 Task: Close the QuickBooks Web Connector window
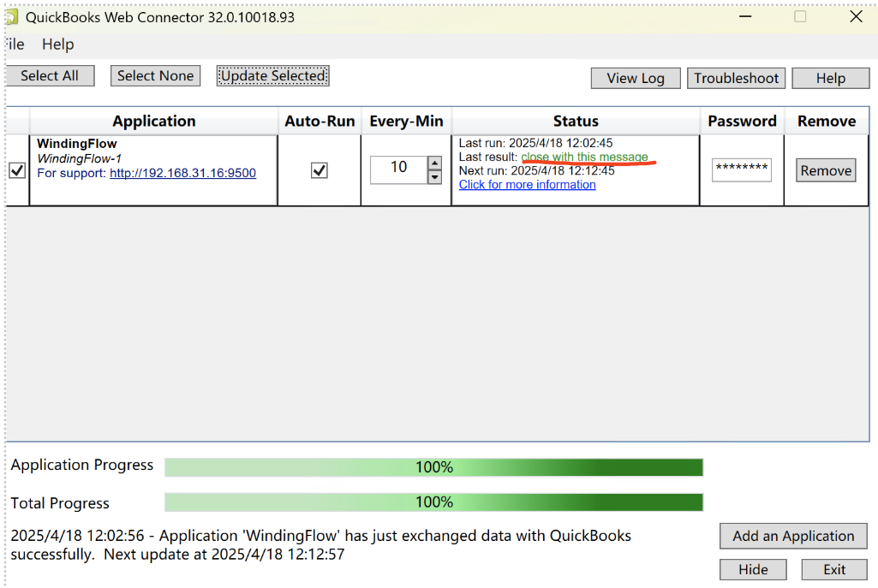coord(857,17)
